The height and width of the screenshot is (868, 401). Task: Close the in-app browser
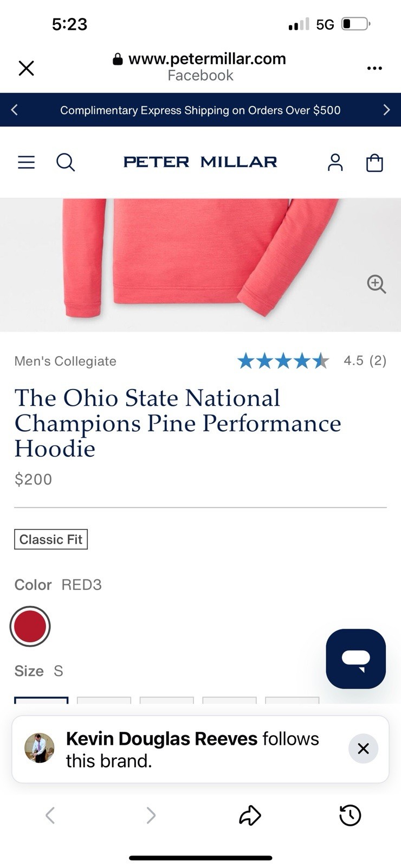26,68
